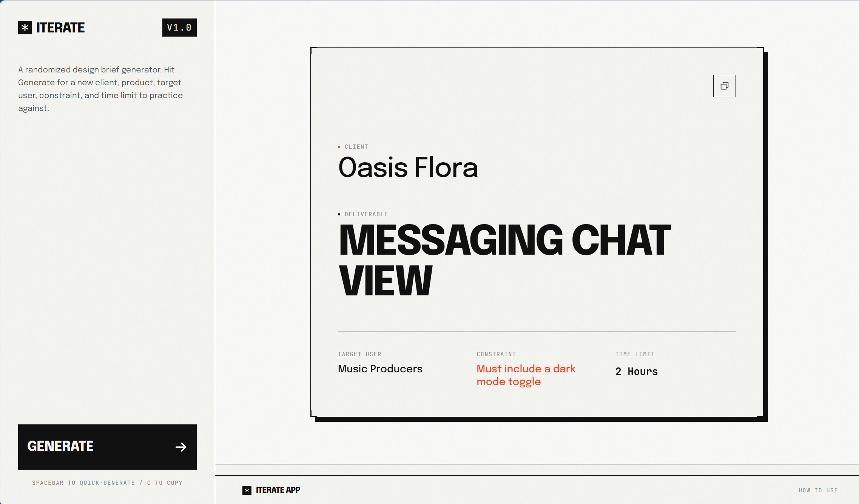The height and width of the screenshot is (504, 859).
Task: Open the TARGET USER value Music Producers
Action: [380, 369]
